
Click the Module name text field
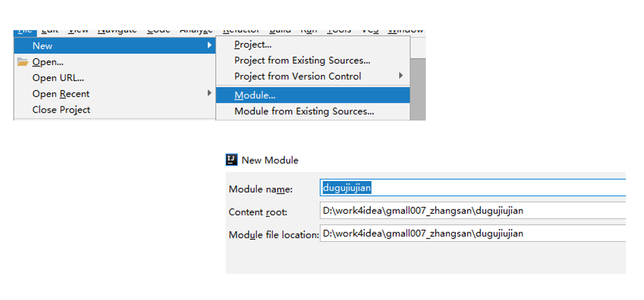tap(472, 189)
